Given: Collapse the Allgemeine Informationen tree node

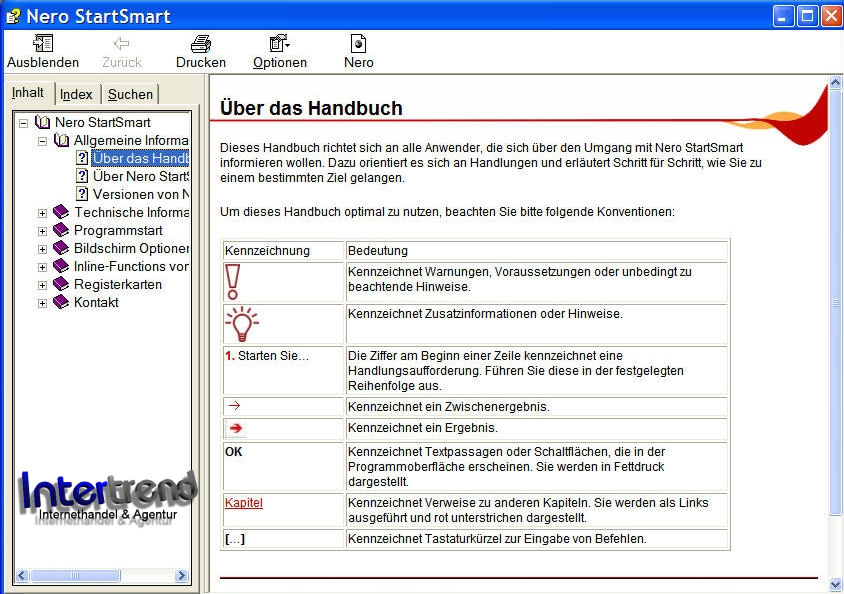Looking at the screenshot, I should [x=43, y=142].
